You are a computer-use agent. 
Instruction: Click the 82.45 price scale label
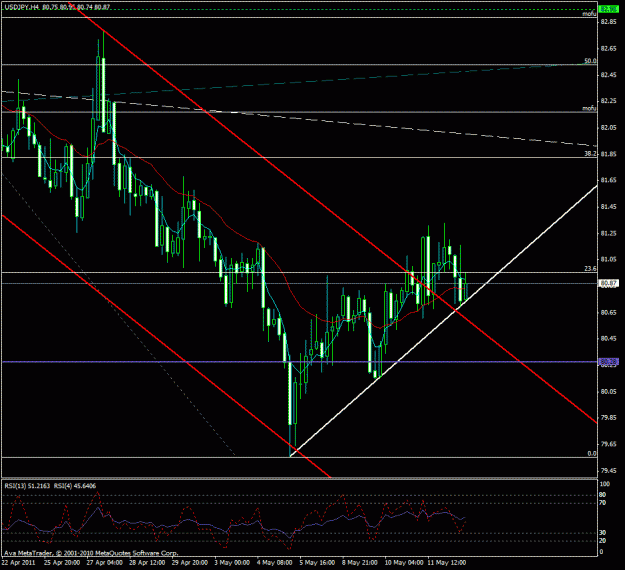(608, 75)
